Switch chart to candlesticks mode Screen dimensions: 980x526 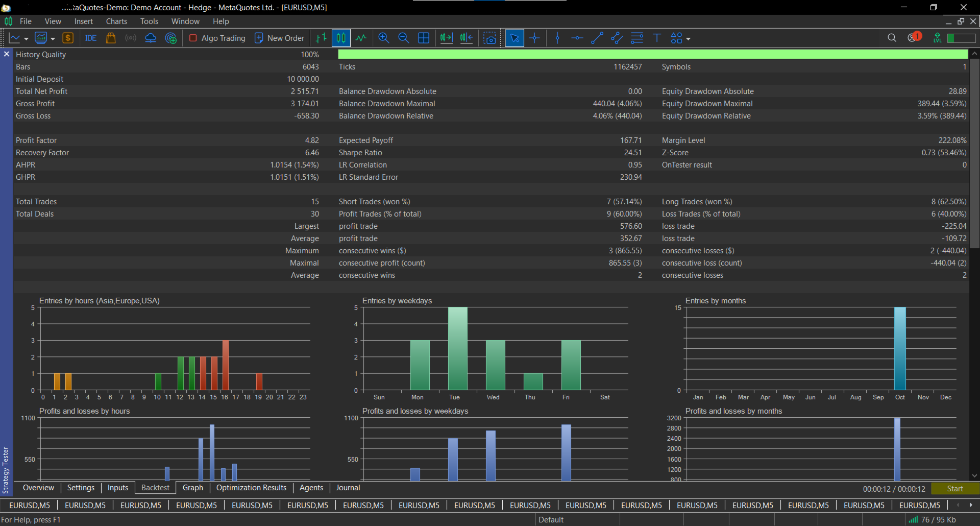(341, 38)
